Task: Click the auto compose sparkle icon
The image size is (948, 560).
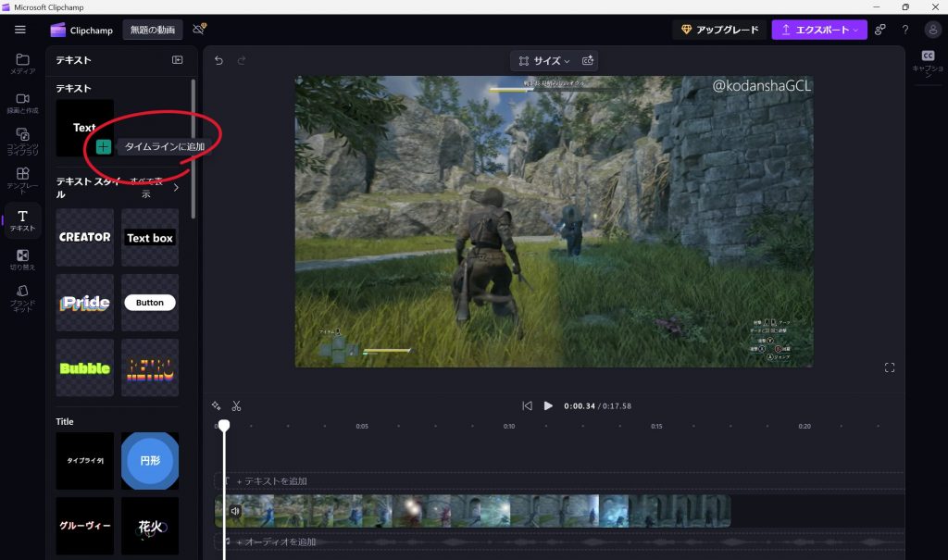Action: (x=217, y=405)
